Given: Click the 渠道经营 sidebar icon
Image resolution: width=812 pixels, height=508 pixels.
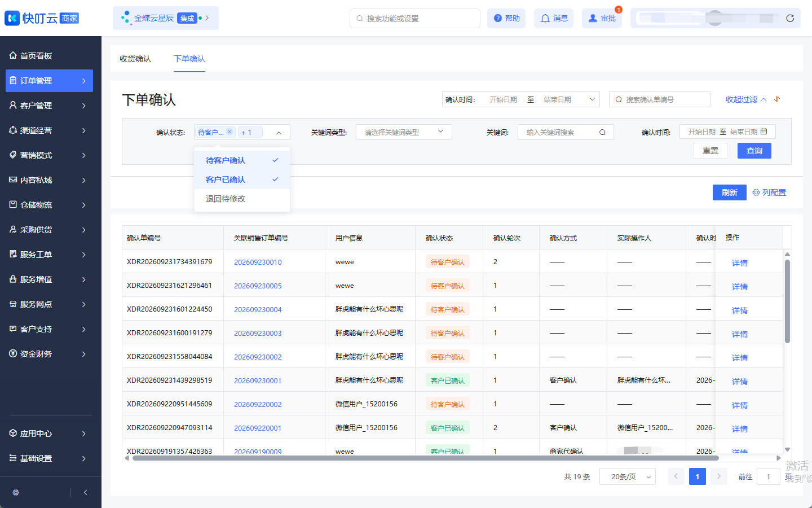Looking at the screenshot, I should [13, 130].
